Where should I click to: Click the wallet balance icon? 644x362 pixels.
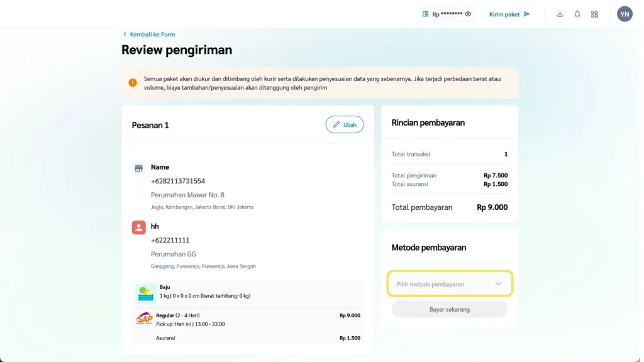(426, 14)
